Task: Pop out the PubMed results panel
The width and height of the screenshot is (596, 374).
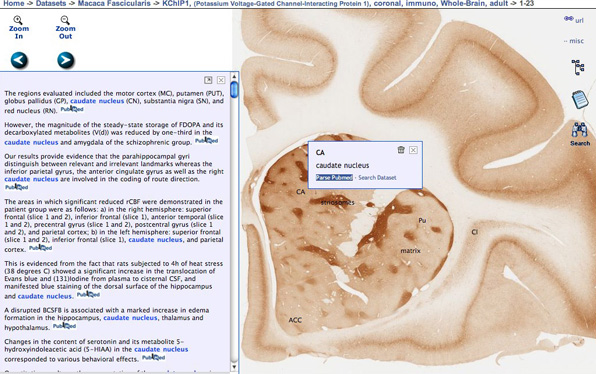Action: pyautogui.click(x=208, y=80)
